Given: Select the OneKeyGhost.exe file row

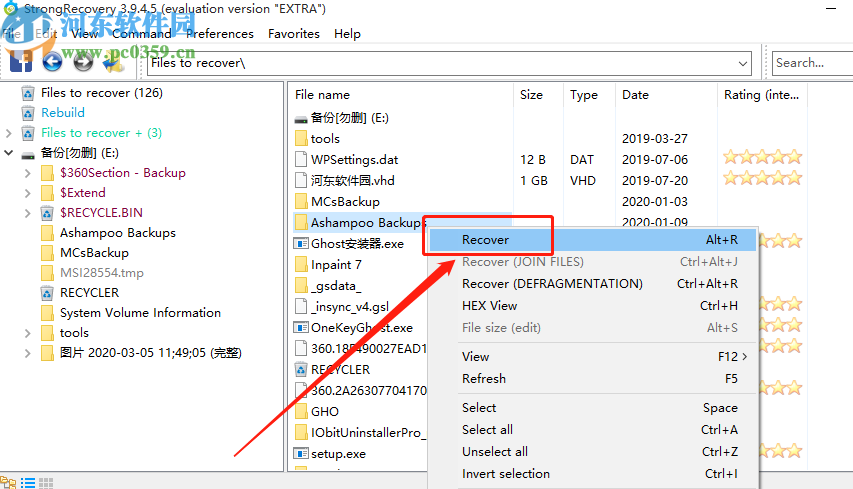Looking at the screenshot, I should coord(360,327).
